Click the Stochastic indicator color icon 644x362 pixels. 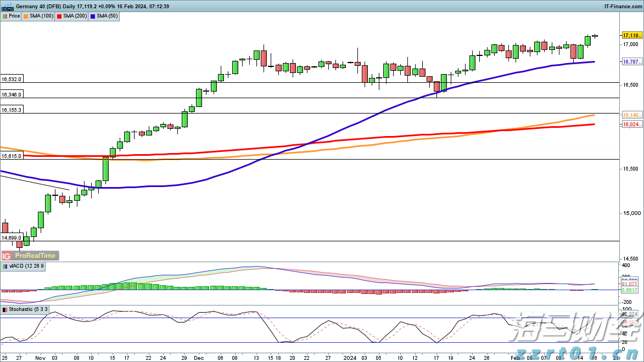[5, 310]
